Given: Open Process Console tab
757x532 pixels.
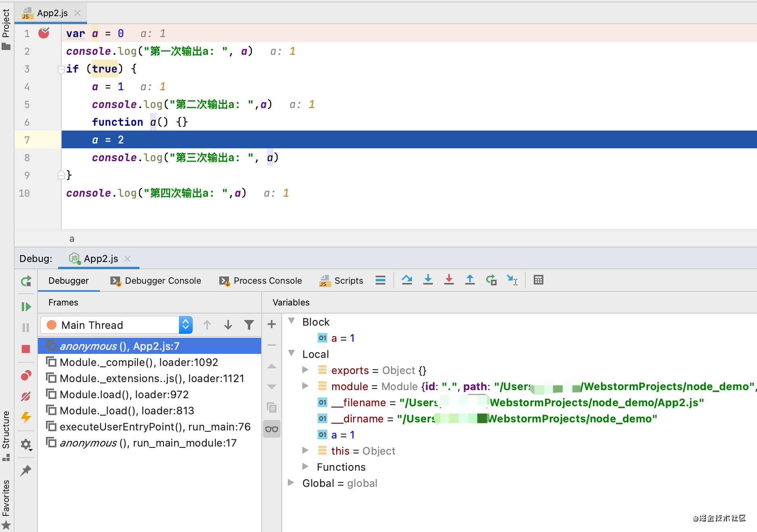Looking at the screenshot, I should coord(260,281).
